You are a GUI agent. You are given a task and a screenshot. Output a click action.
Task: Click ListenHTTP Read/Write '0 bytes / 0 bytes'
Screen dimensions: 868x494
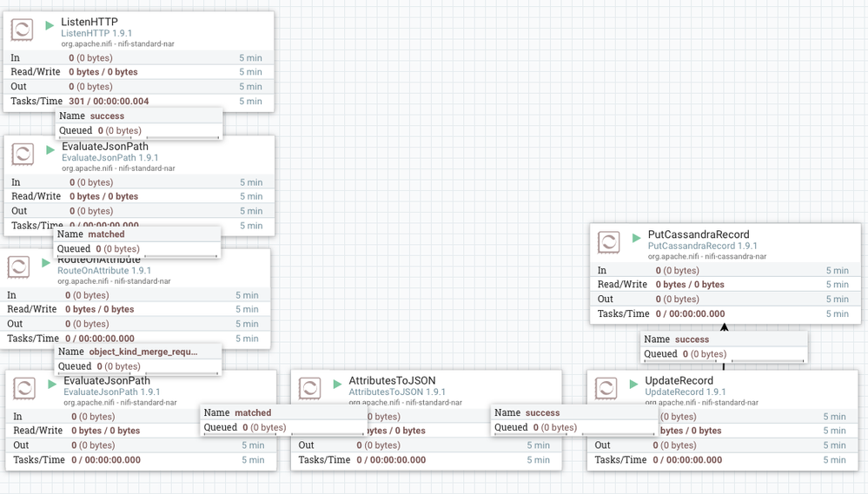tap(103, 72)
